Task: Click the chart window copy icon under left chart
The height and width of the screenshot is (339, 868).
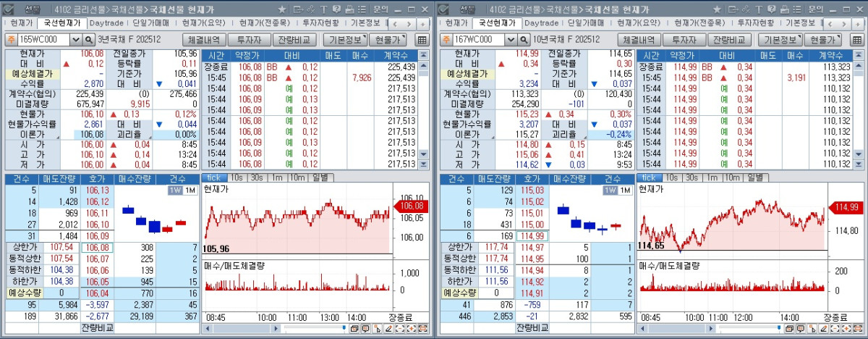Action: (354, 328)
